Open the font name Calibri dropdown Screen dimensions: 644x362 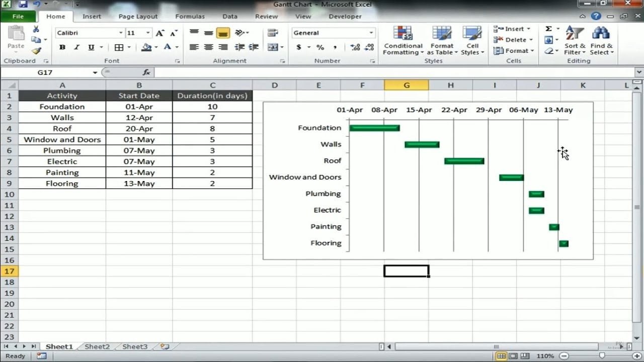[121, 33]
